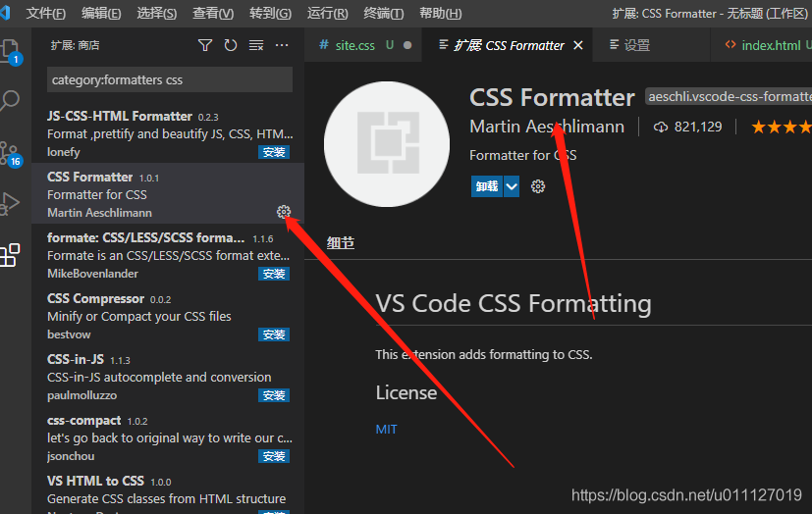Open the Search view in activity bar
Image resolution: width=812 pixels, height=514 pixels.
tap(10, 100)
